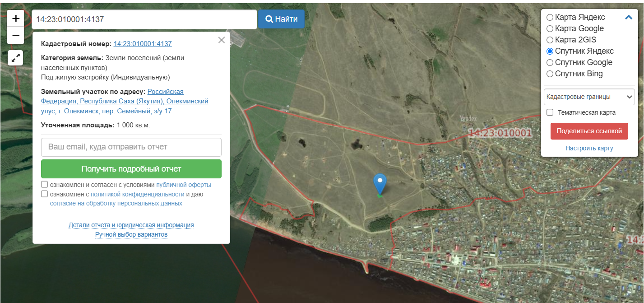Screen dimensions: 644x303
Task: Click Поделиться ссылкой button
Action: click(589, 131)
